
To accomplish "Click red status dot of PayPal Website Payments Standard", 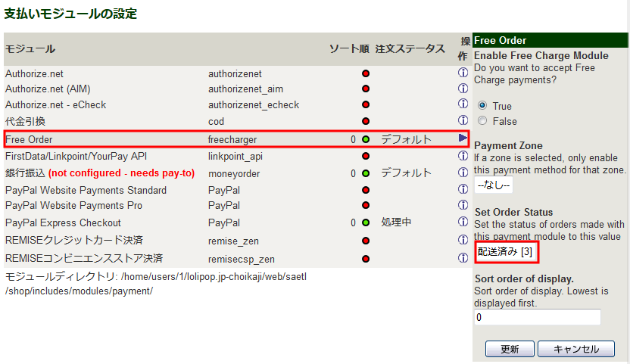I will tap(366, 190).
